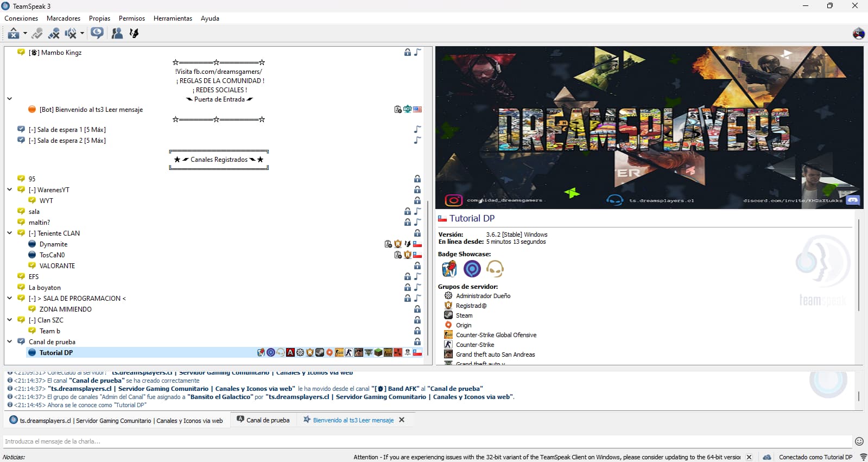Image resolution: width=868 pixels, height=462 pixels.
Task: Dismiss the news attention message
Action: [749, 457]
